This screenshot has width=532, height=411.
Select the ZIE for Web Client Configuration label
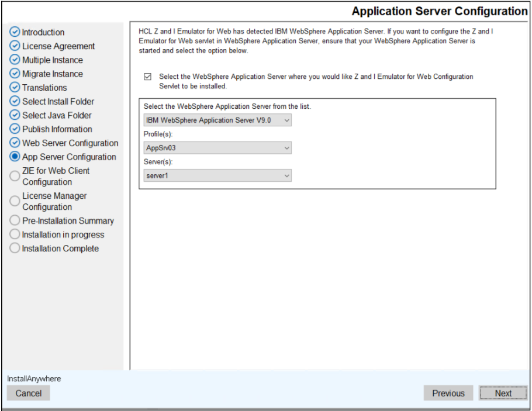[x=56, y=176]
